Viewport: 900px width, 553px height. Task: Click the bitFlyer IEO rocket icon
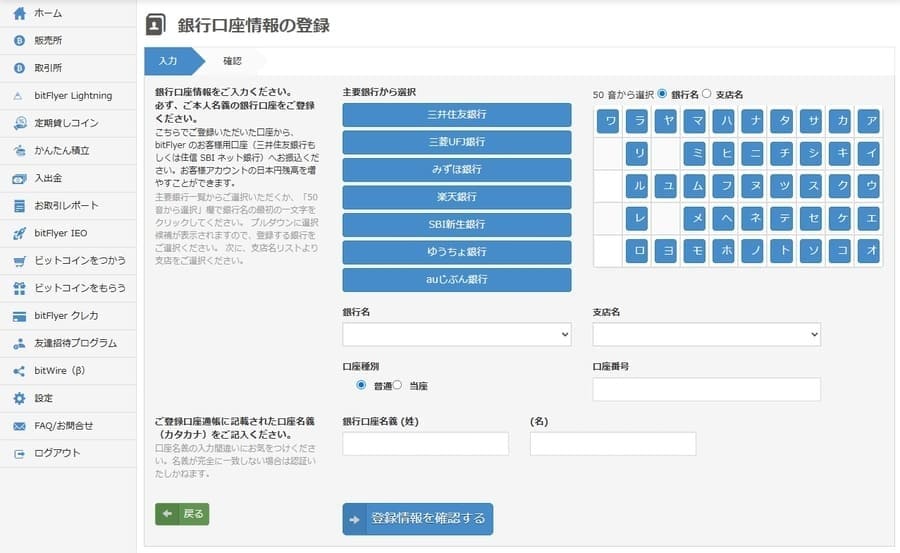[x=20, y=233]
